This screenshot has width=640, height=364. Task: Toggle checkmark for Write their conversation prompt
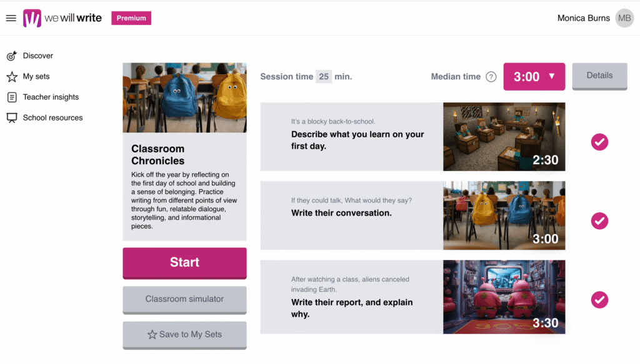coord(599,221)
